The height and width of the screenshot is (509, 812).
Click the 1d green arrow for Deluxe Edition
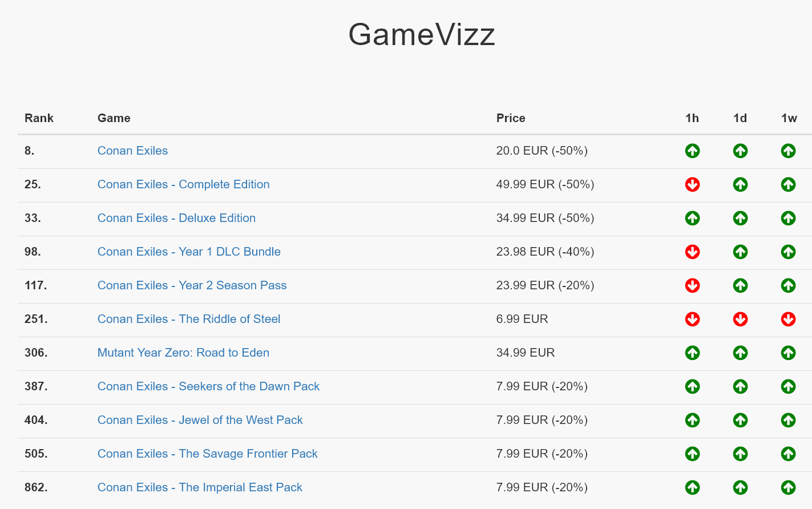(740, 219)
